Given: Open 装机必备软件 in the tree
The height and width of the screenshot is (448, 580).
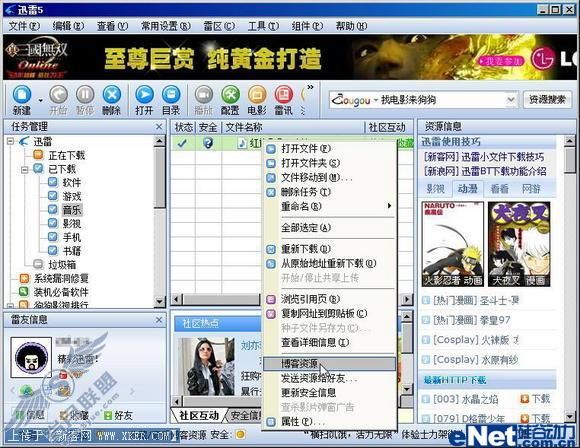Looking at the screenshot, I should click(x=61, y=292).
